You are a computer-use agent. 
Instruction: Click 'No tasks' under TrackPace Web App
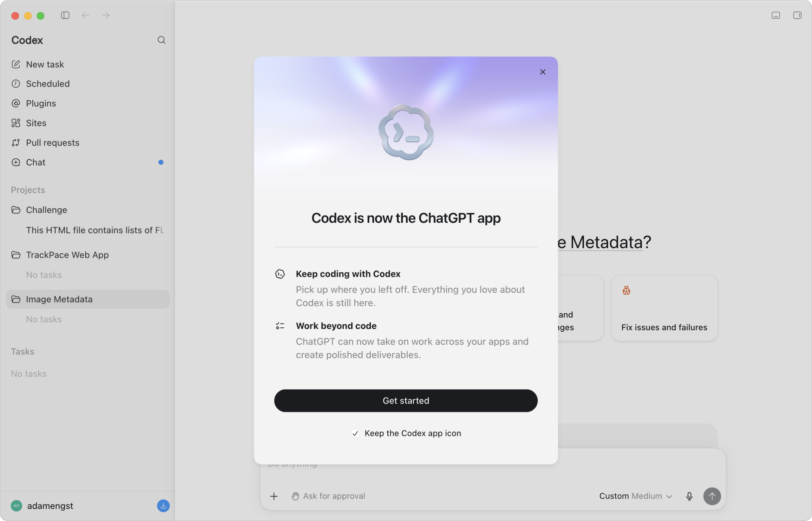click(x=44, y=275)
